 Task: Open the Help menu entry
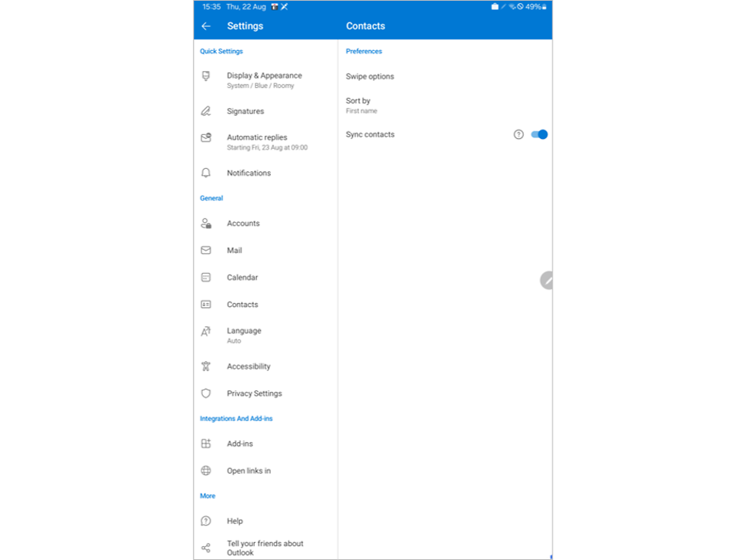234,521
